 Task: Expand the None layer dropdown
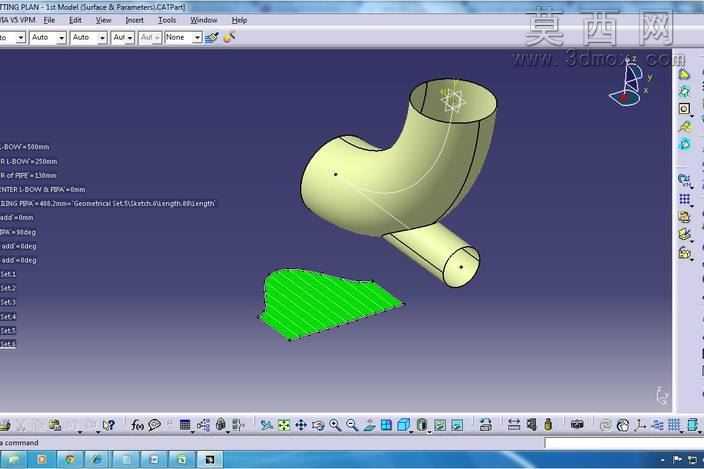(x=197, y=38)
